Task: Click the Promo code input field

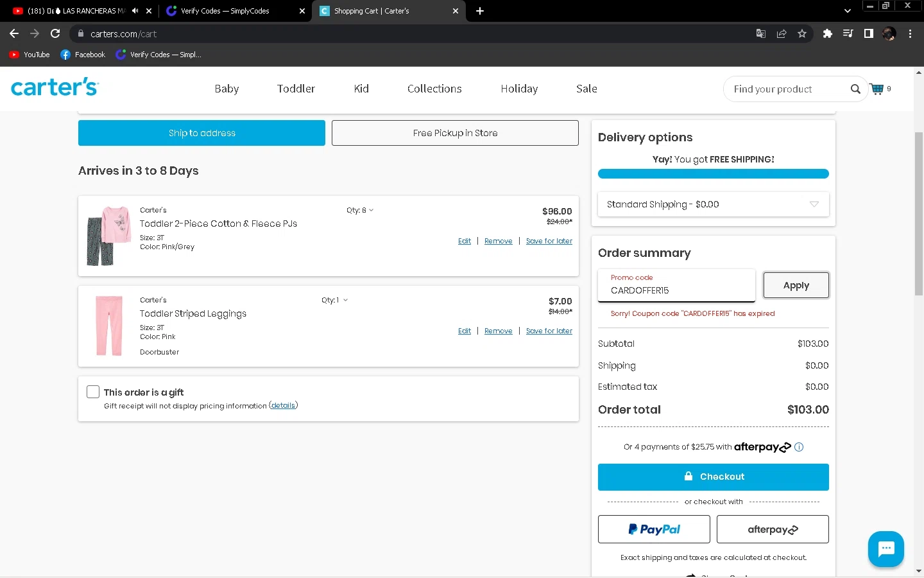Action: point(676,285)
